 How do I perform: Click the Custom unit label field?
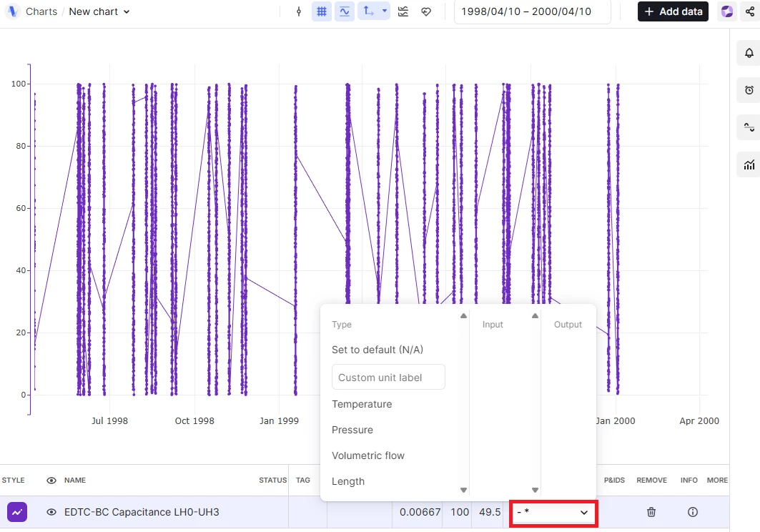(388, 378)
